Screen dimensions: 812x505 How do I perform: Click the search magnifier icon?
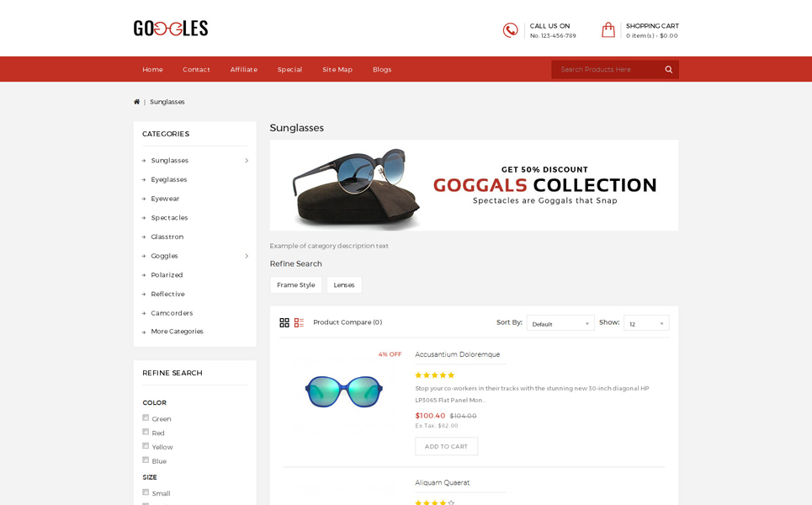point(669,69)
